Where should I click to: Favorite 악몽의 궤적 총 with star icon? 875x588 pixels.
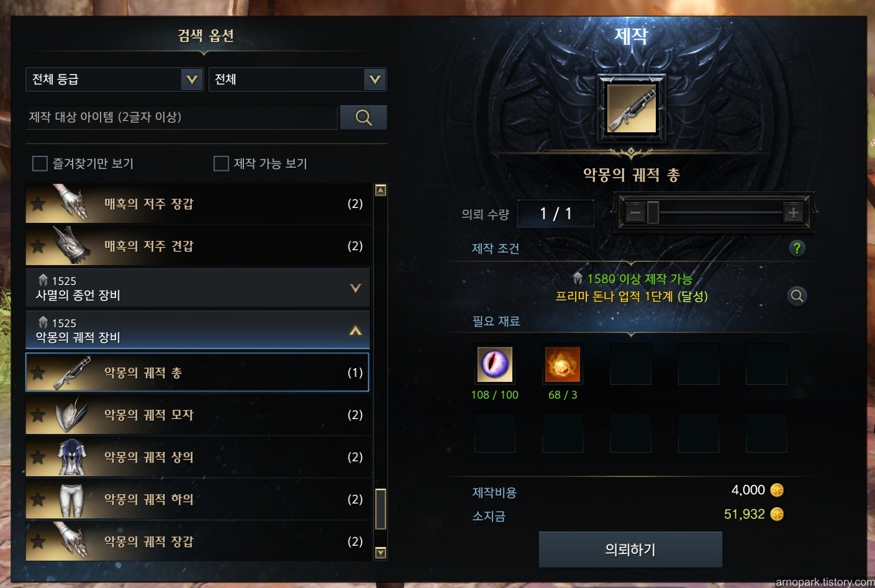pyautogui.click(x=38, y=373)
